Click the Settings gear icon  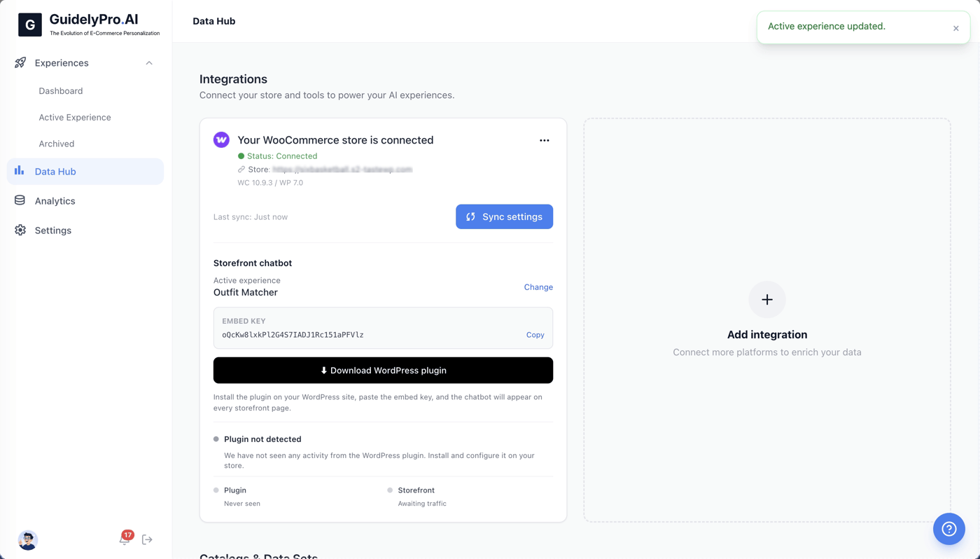pos(20,230)
